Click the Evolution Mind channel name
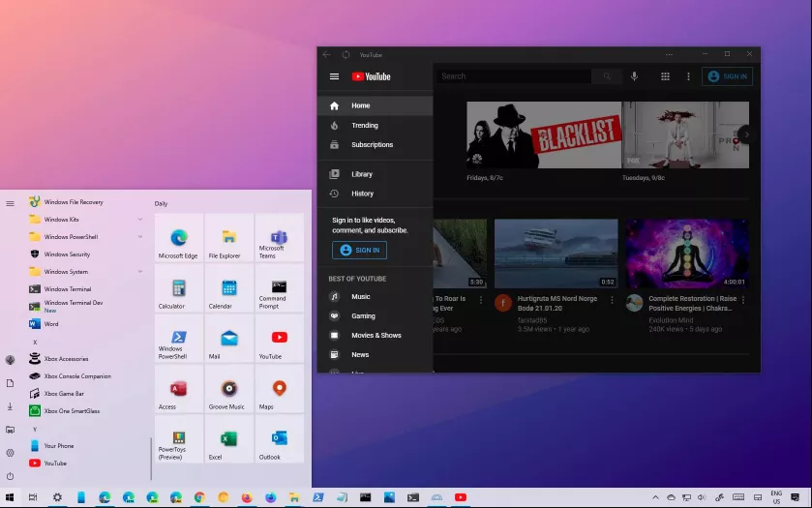Screen dimensions: 812x508 point(671,320)
